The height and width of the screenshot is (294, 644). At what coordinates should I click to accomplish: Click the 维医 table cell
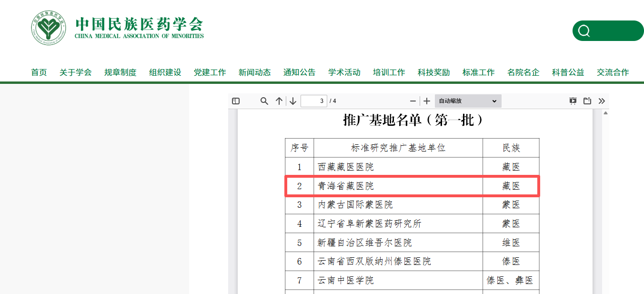coord(511,243)
